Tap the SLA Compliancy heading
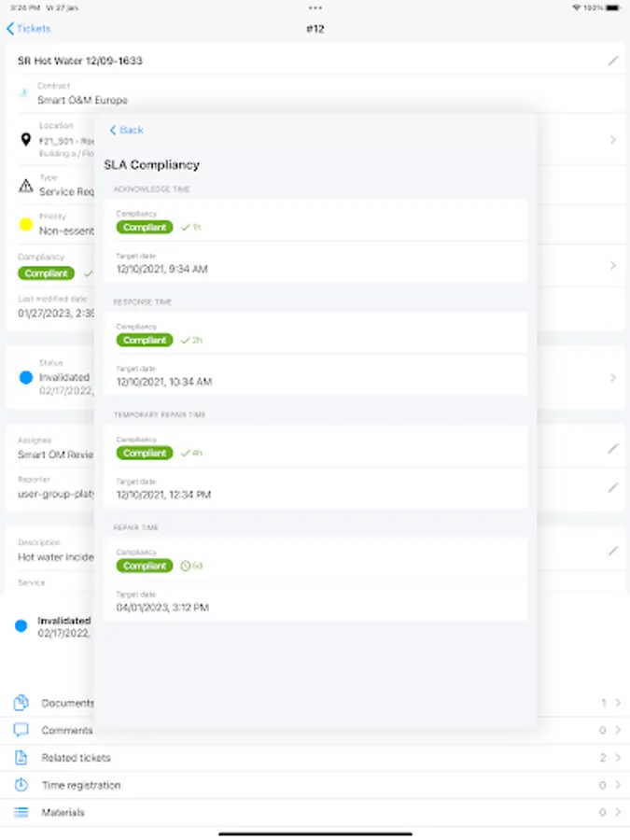The width and height of the screenshot is (630, 840). coord(151,165)
